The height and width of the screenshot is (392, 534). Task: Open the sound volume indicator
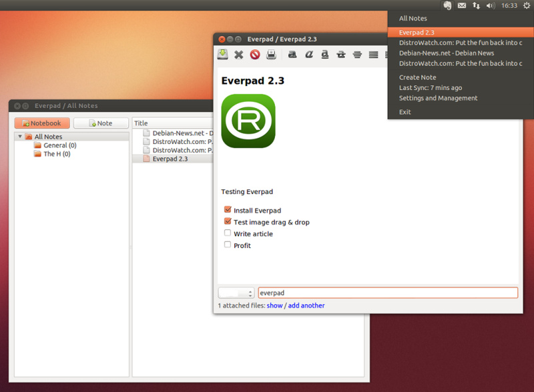pos(491,5)
